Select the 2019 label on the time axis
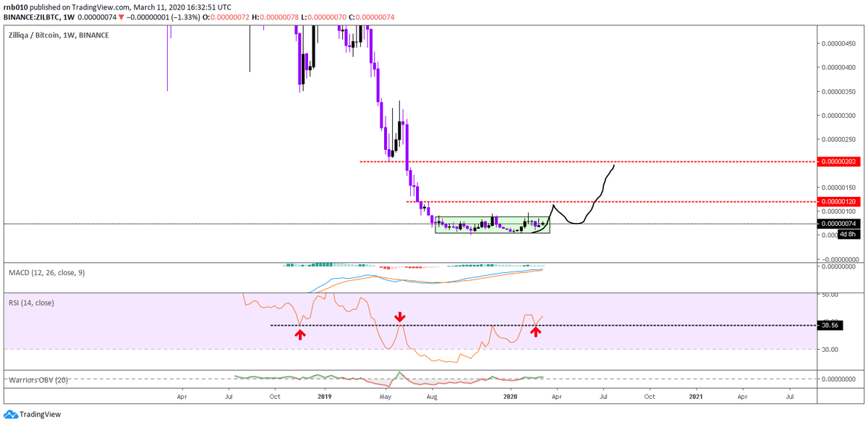 [x=324, y=397]
